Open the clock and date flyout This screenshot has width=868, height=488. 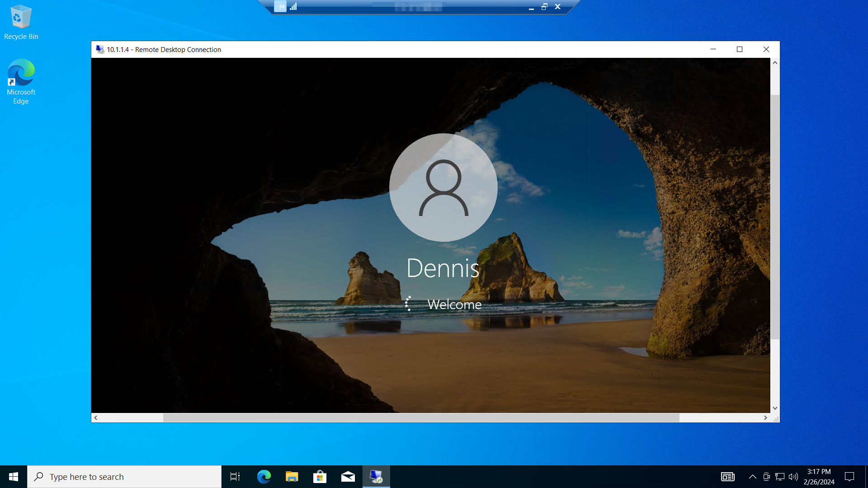[819, 477]
